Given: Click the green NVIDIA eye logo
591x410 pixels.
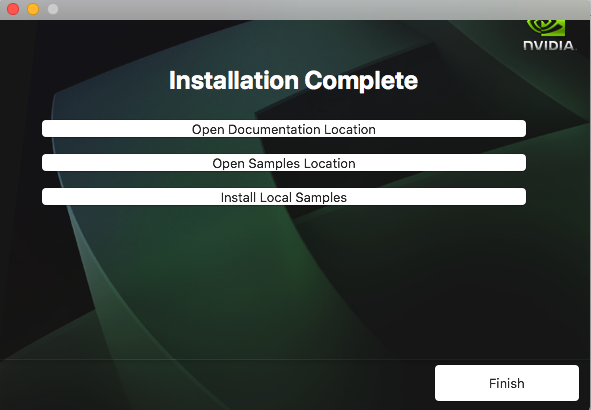Looking at the screenshot, I should [546, 28].
